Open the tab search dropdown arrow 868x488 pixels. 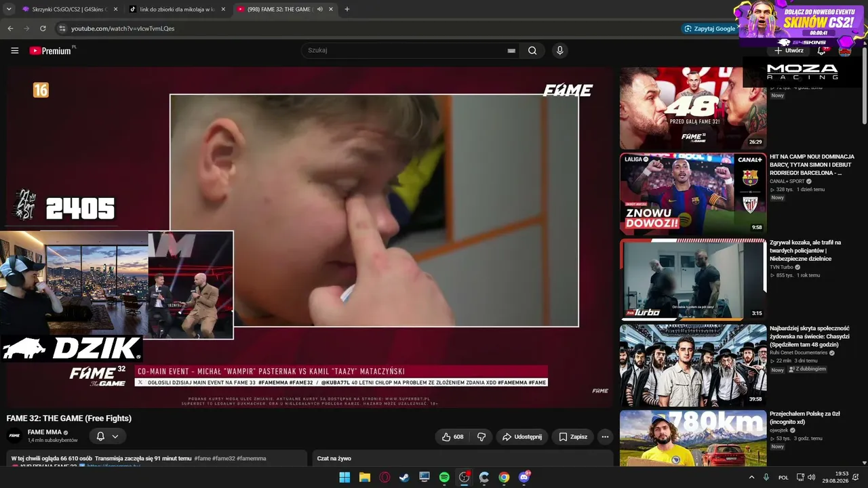9,9
